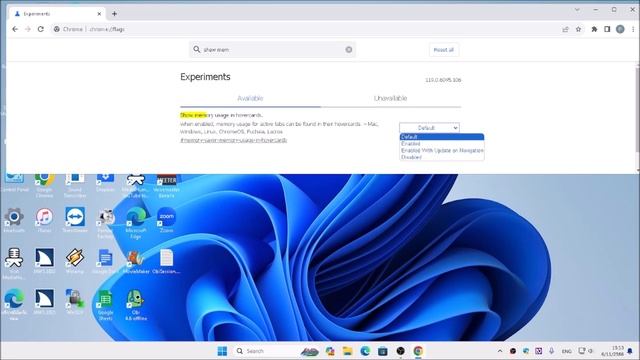Open the Chrome side panel icon
This screenshot has width=640, height=360.
[x=607, y=29]
